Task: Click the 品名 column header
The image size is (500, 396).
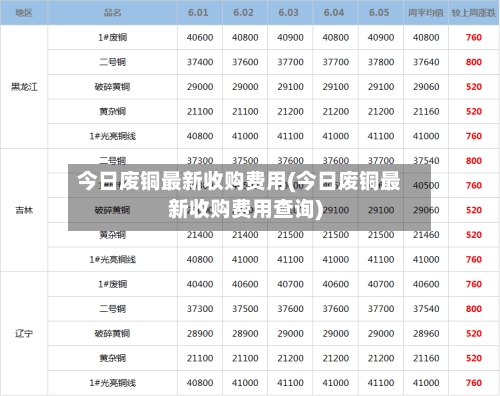Action: point(112,13)
